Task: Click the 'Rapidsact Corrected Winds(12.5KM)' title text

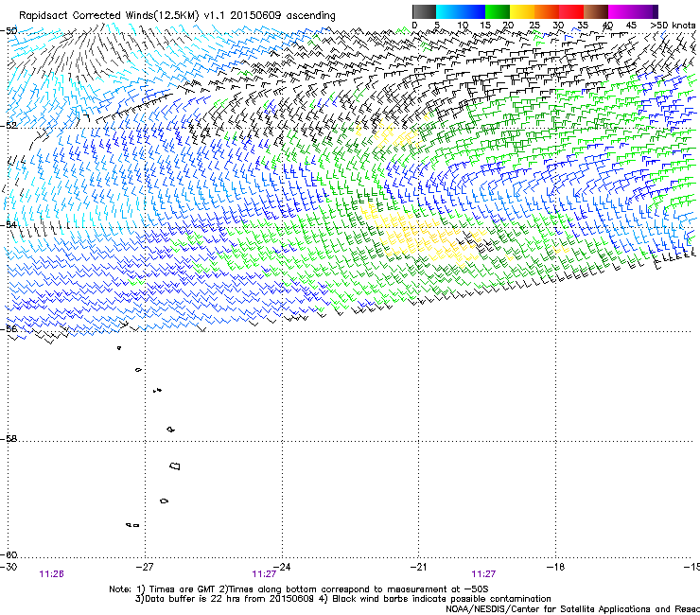Action: [x=109, y=16]
